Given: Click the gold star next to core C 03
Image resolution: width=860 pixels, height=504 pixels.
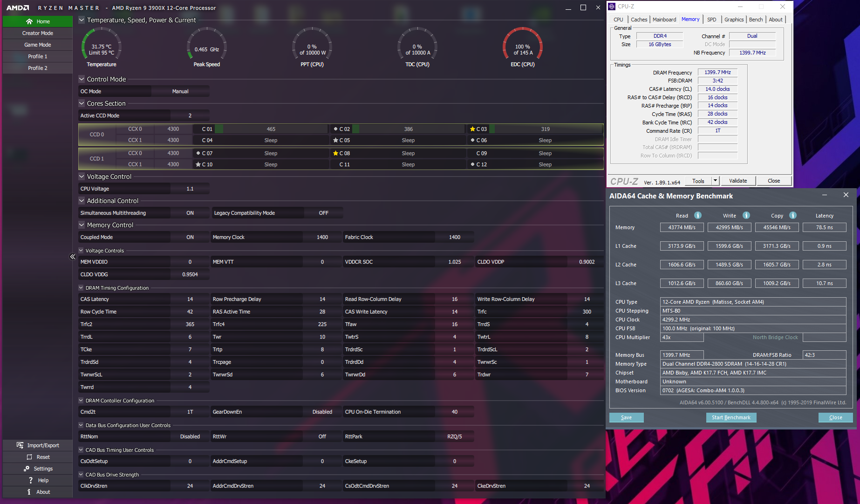Looking at the screenshot, I should [472, 129].
